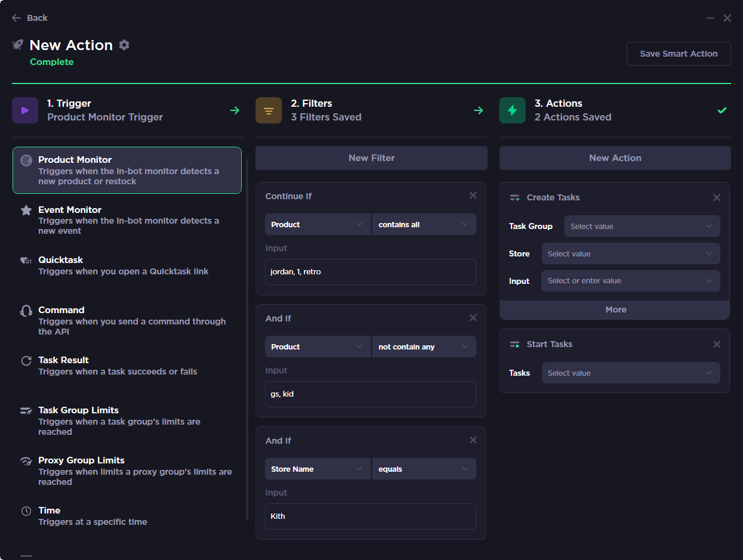Click the purple Trigger step play icon
The image size is (743, 560).
coord(25,110)
